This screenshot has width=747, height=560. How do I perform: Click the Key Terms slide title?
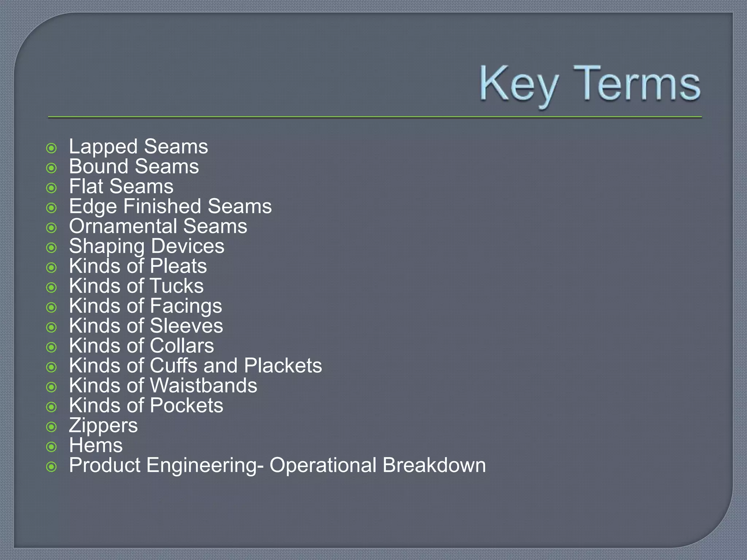tap(589, 85)
